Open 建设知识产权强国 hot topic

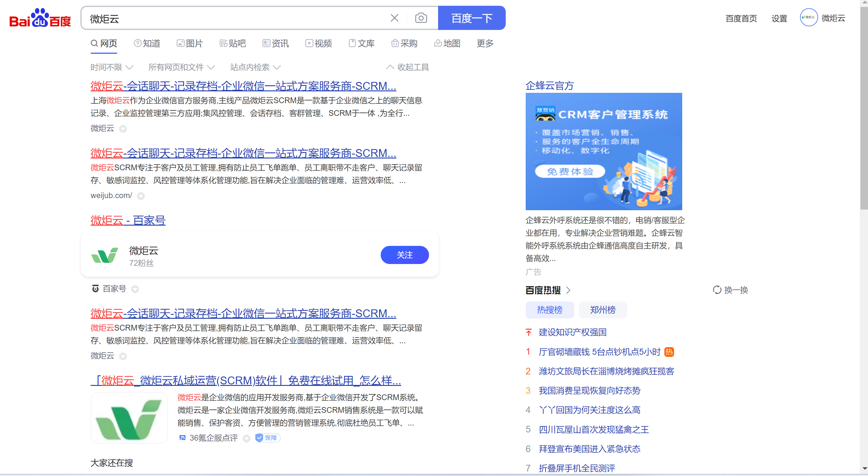[572, 332]
